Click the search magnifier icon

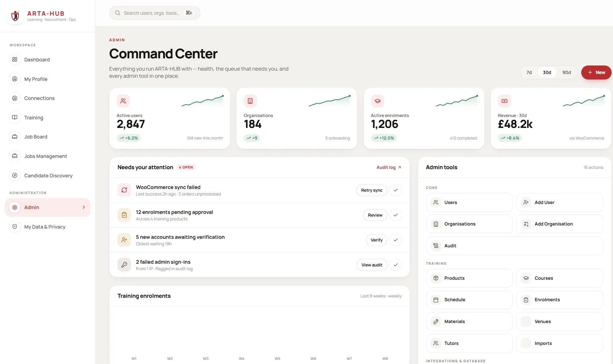pyautogui.click(x=117, y=13)
